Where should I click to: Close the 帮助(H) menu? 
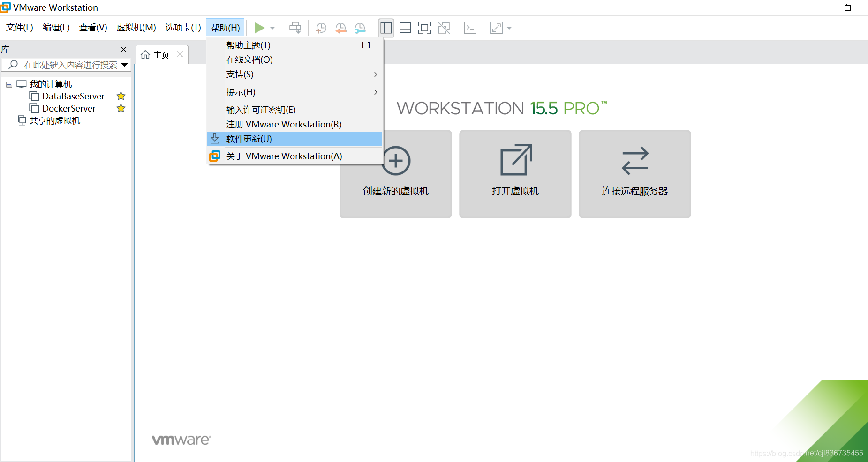(226, 28)
